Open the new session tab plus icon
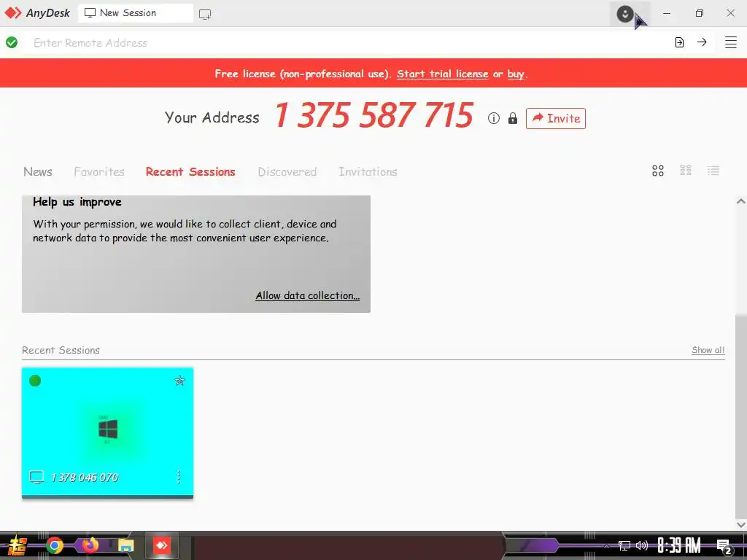747x560 pixels. pyautogui.click(x=205, y=15)
